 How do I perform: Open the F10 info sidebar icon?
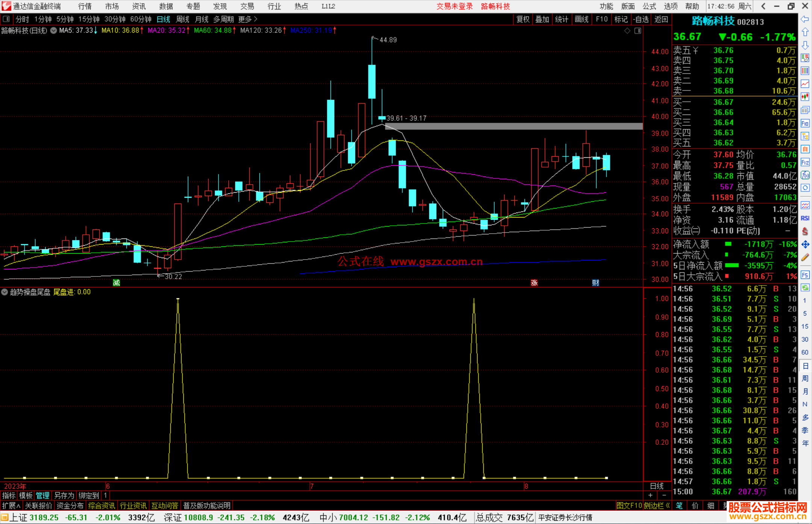[805, 123]
